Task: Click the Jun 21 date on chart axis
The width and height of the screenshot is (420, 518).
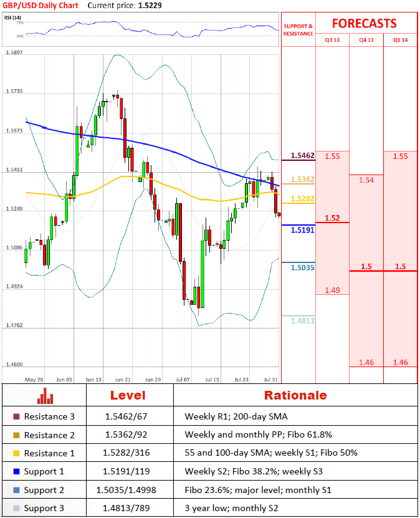Action: click(123, 379)
